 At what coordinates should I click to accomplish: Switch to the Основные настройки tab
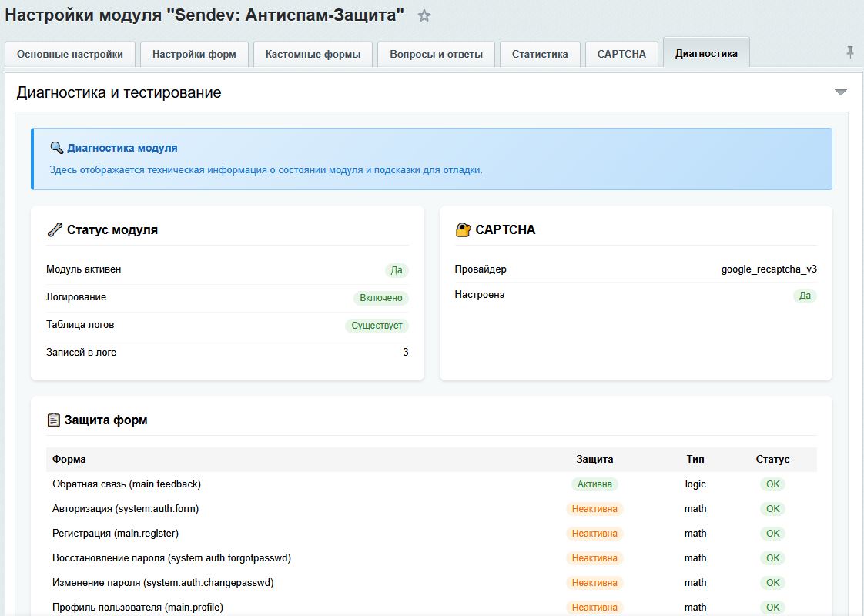tap(69, 54)
